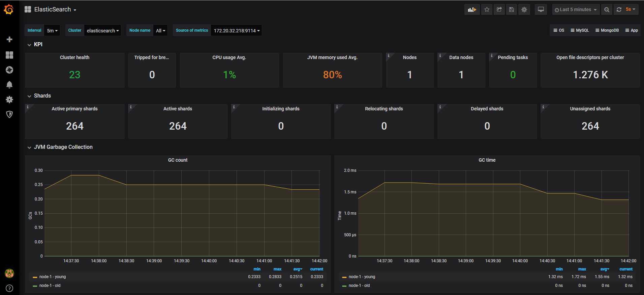
Task: Open the JVM memory used Avg. panel title
Action: click(x=332, y=57)
